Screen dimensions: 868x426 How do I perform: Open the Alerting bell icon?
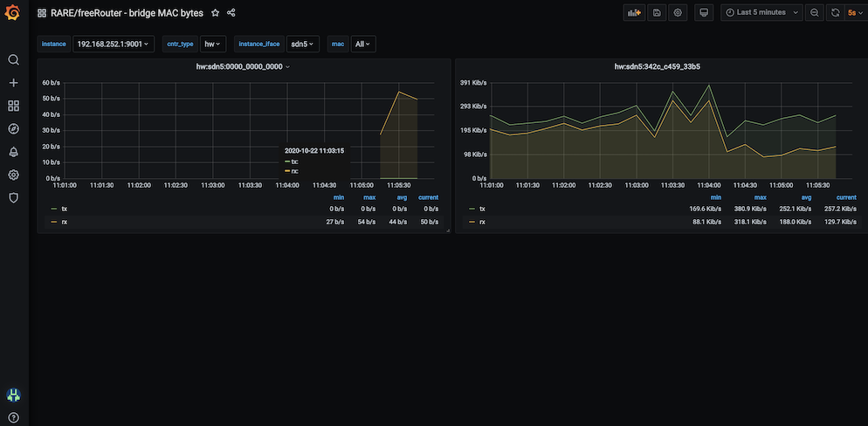point(14,152)
